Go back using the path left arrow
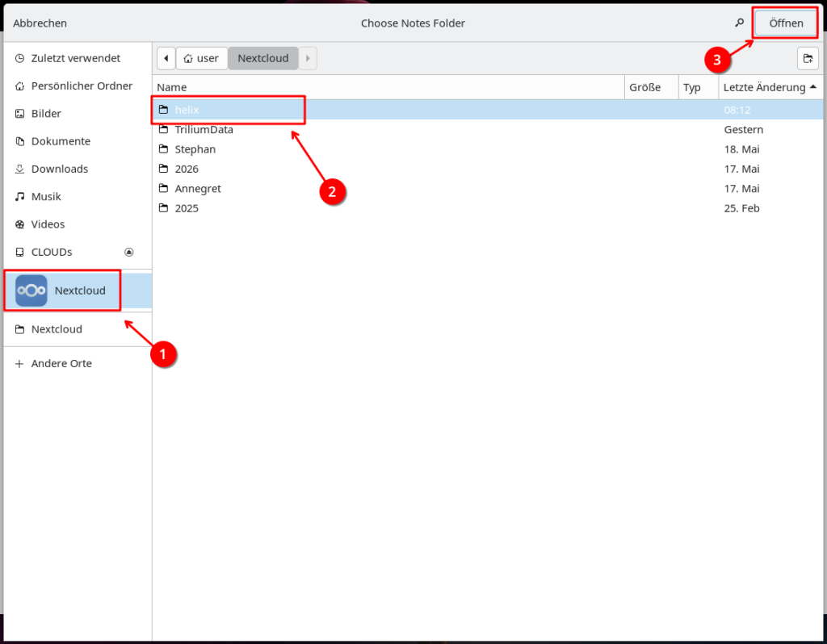The width and height of the screenshot is (827, 644). [166, 58]
